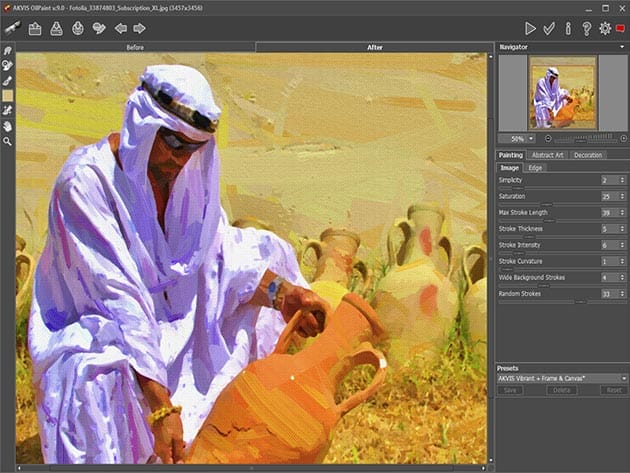Select the Hand tool in left toolbar
The width and height of the screenshot is (630, 473).
[8, 127]
